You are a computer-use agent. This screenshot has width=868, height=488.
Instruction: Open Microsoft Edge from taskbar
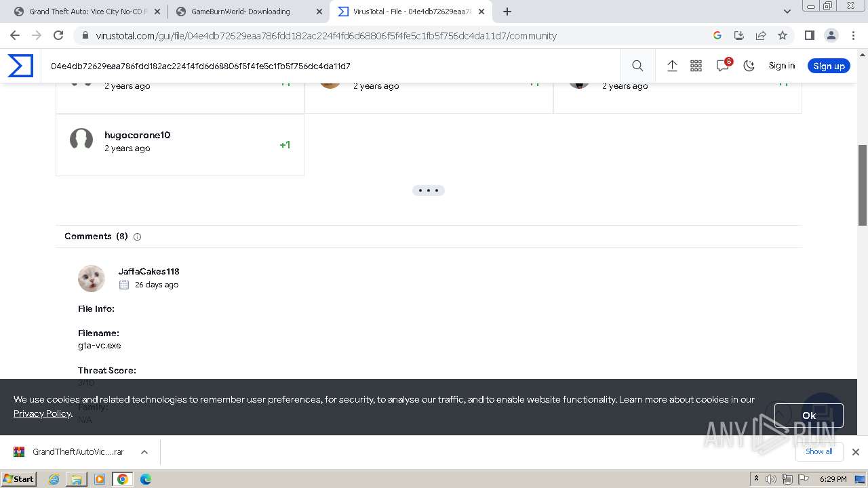pyautogui.click(x=146, y=479)
